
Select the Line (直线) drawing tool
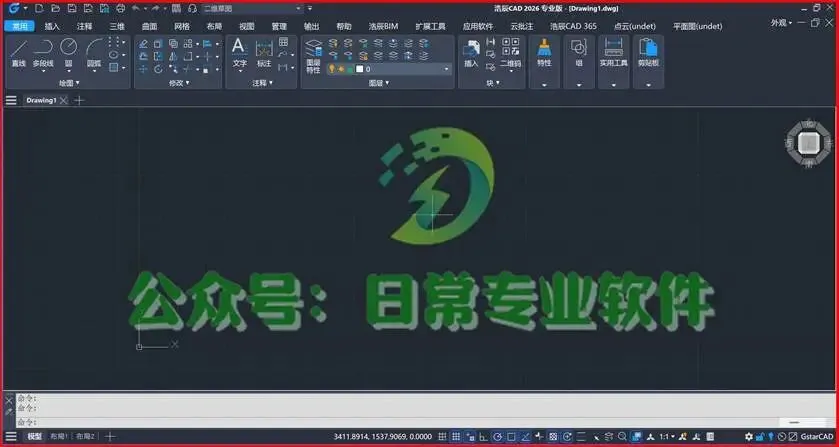coord(19,53)
